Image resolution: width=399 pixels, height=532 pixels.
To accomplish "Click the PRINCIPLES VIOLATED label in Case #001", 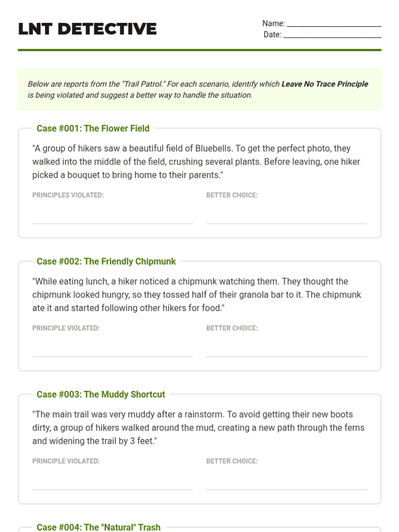I will coord(68,195).
